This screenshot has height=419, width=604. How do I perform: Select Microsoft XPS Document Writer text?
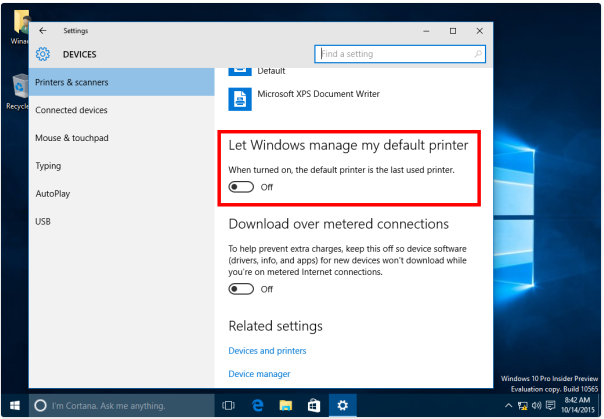319,94
